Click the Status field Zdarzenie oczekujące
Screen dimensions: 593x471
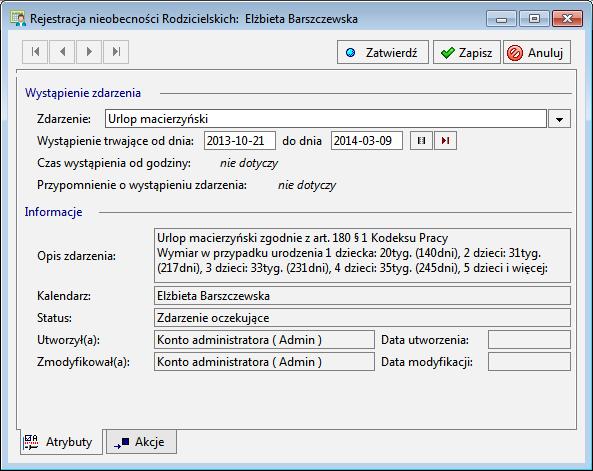[362, 318]
